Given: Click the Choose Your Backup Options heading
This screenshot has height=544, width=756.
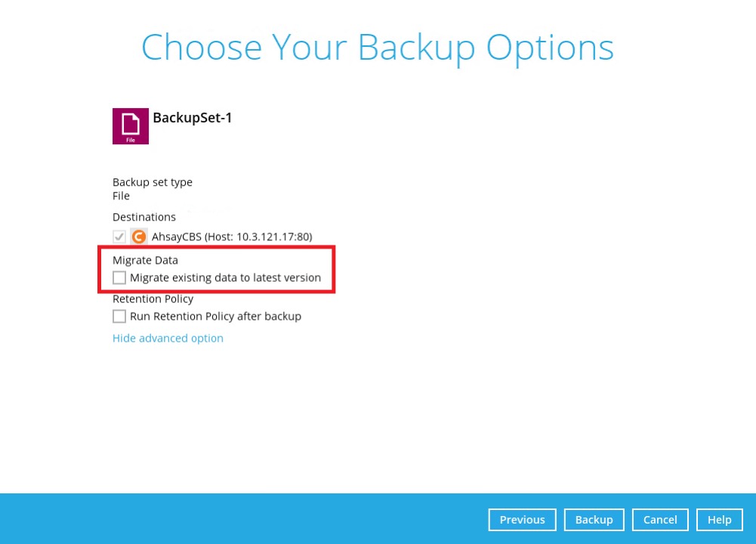Looking at the screenshot, I should click(x=378, y=47).
